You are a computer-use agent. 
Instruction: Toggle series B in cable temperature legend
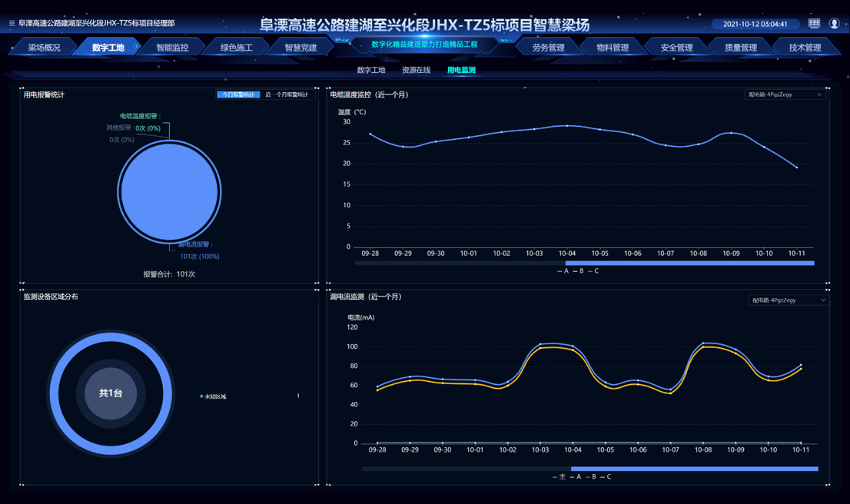point(577,271)
